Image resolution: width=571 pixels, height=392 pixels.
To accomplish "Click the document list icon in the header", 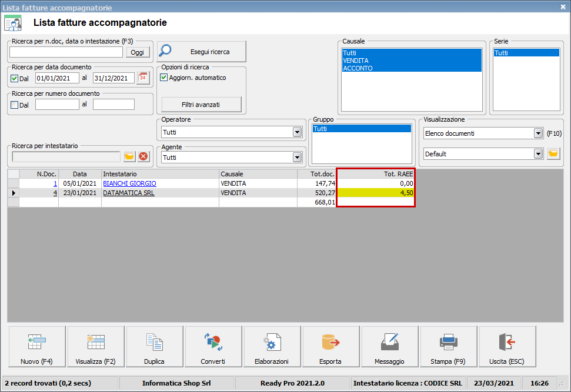I will coord(13,23).
